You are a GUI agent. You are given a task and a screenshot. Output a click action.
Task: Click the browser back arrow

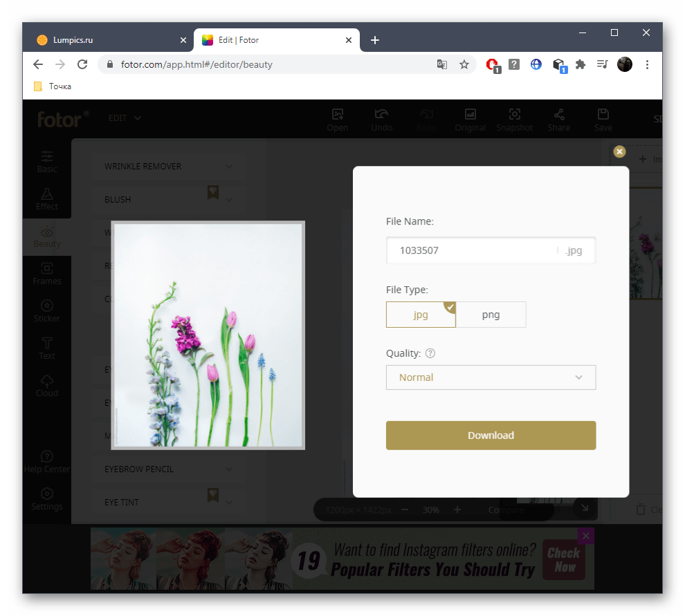click(38, 64)
